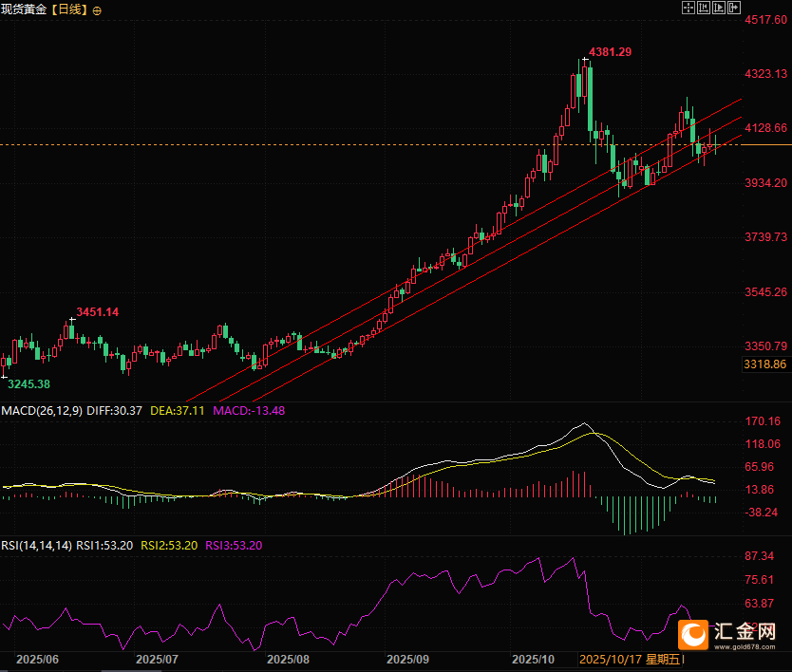Click the circled plus icon beside 日线
The height and width of the screenshot is (672, 792).
tap(97, 9)
